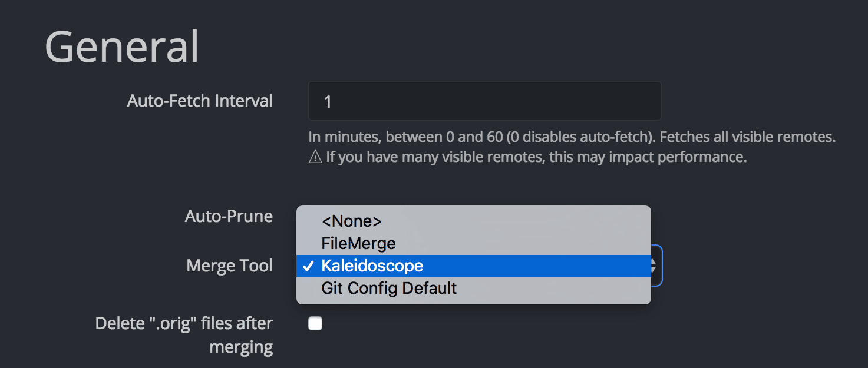Click the General section heading
The image size is (868, 368).
pos(121,47)
